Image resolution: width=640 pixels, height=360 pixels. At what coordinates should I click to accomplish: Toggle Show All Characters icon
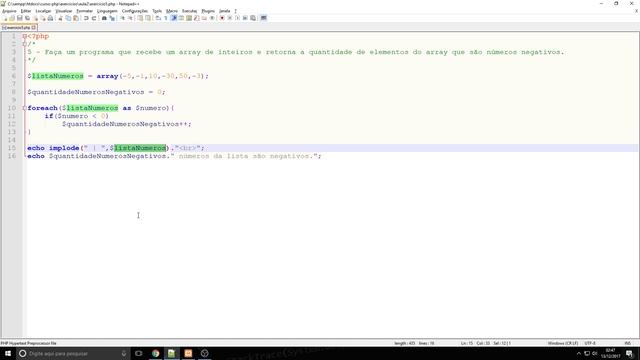coord(166,18)
